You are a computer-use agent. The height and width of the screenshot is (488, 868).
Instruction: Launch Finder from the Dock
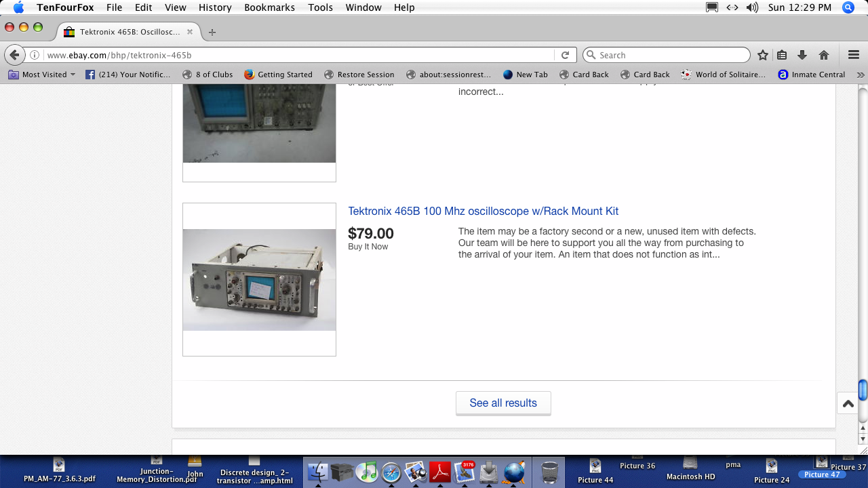click(318, 472)
